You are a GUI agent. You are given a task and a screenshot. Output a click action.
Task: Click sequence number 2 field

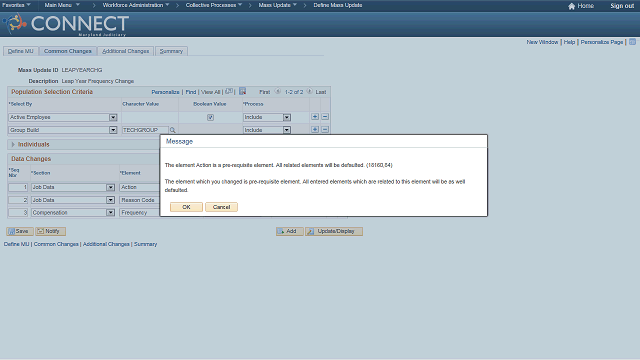point(18,200)
